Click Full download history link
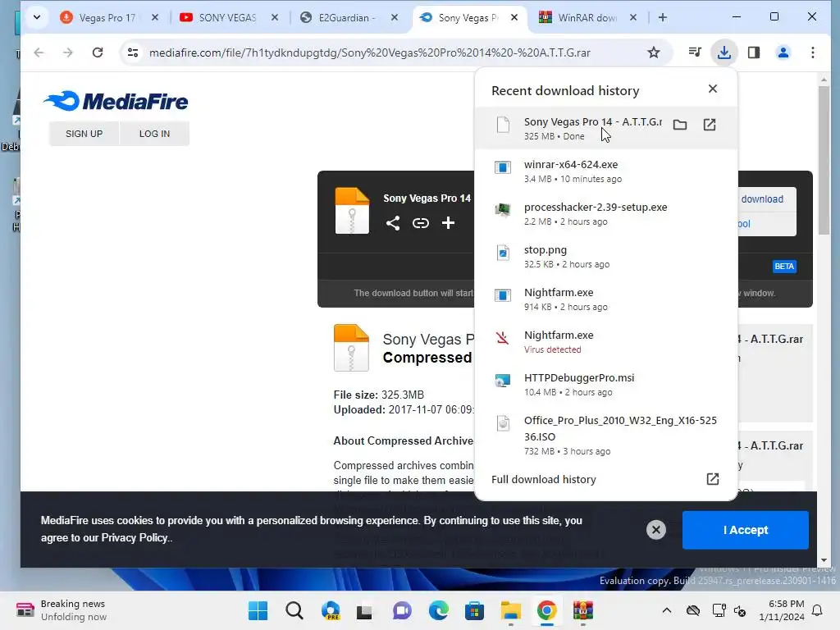Screen dimensions: 840x630 click(x=543, y=479)
